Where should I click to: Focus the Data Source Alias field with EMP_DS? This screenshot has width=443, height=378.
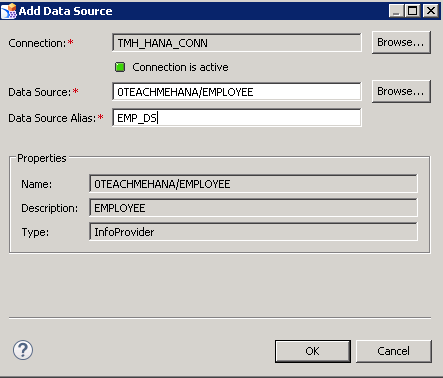pos(237,118)
